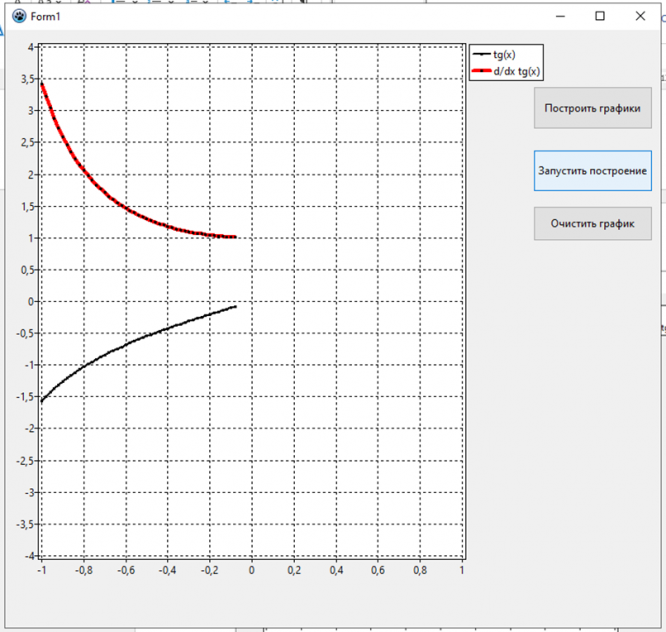
Task: Minimize the Form1 window
Action: click(560, 16)
